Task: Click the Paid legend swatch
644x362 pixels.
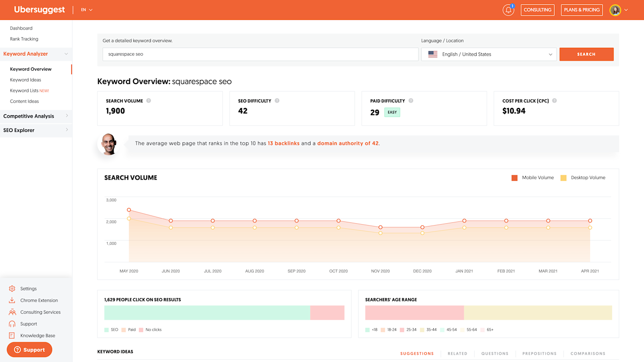Action: [x=124, y=330]
